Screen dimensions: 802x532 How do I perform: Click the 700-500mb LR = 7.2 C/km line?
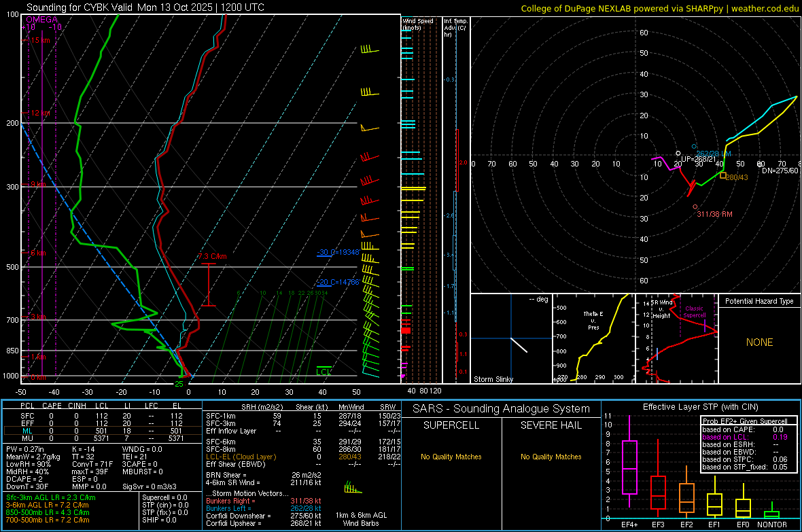[48, 520]
